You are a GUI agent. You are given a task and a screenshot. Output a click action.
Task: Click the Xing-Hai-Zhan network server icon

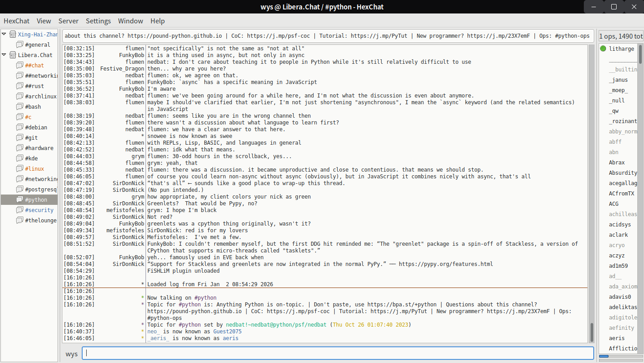[13, 35]
